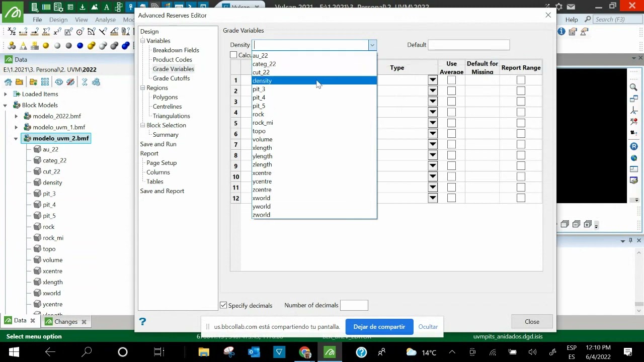Click the new folder icon in Data panel

33,82
